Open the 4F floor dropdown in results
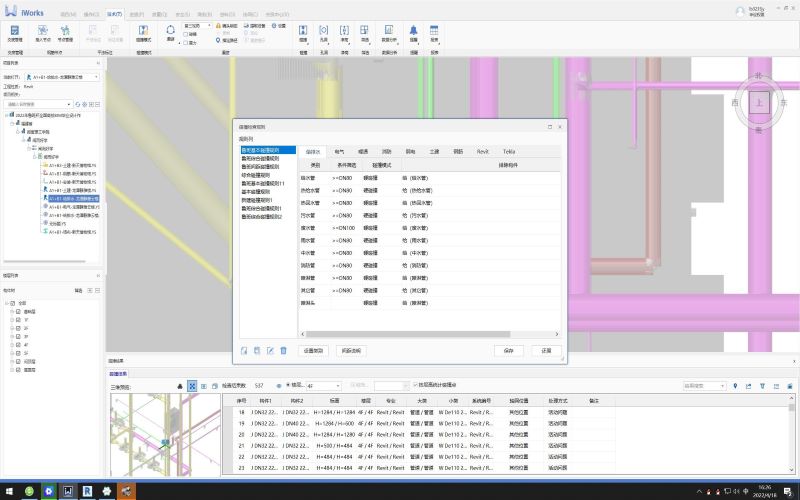Screen dimensions: 800x500 pos(323,386)
